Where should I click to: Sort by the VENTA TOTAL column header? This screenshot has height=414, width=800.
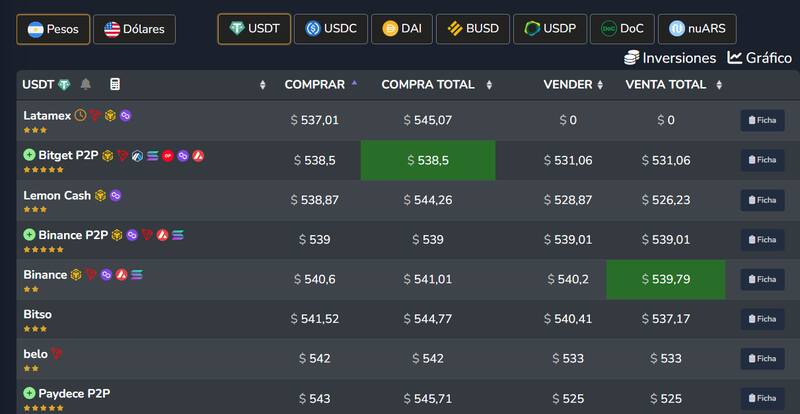tap(667, 85)
